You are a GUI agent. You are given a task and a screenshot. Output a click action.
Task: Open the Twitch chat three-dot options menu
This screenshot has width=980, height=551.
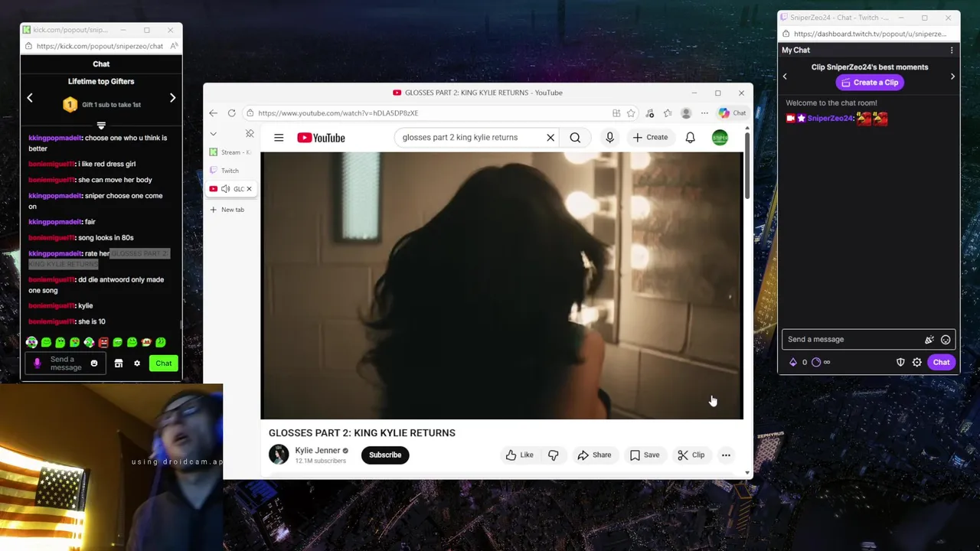(952, 51)
